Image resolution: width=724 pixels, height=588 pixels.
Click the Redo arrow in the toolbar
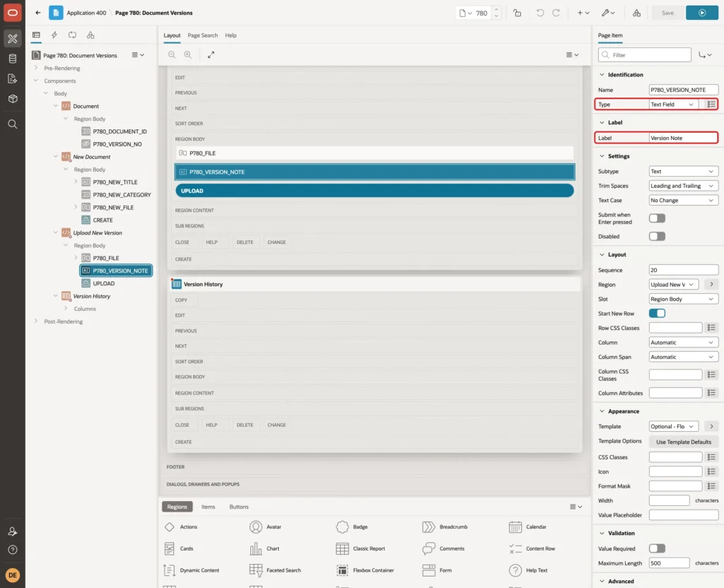point(556,13)
